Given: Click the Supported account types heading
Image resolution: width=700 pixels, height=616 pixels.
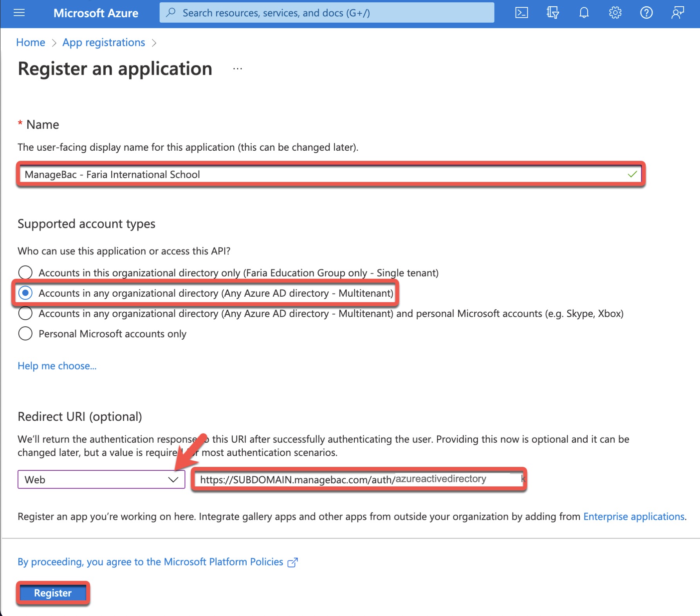Looking at the screenshot, I should click(x=87, y=224).
